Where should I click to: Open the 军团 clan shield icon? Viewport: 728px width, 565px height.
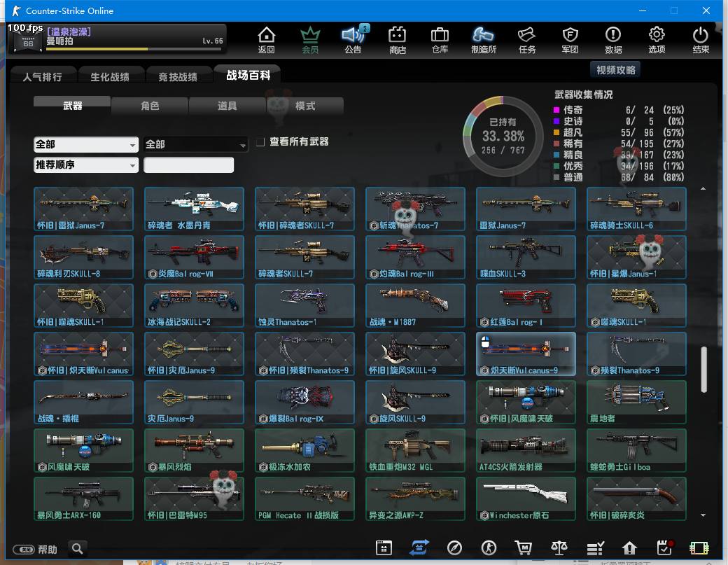pyautogui.click(x=570, y=40)
